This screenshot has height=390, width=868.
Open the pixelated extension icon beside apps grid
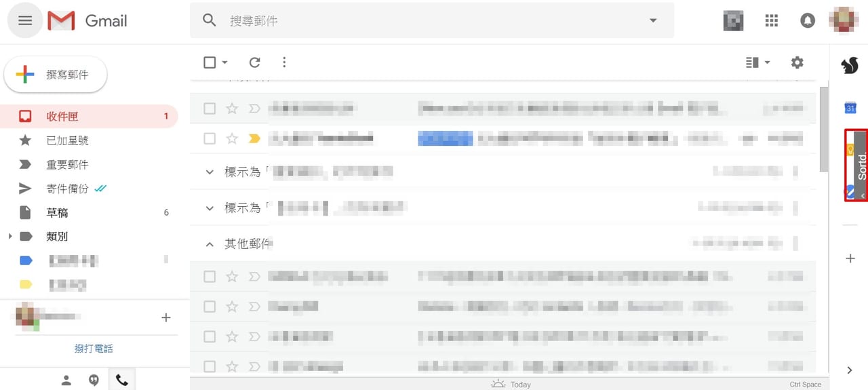733,20
